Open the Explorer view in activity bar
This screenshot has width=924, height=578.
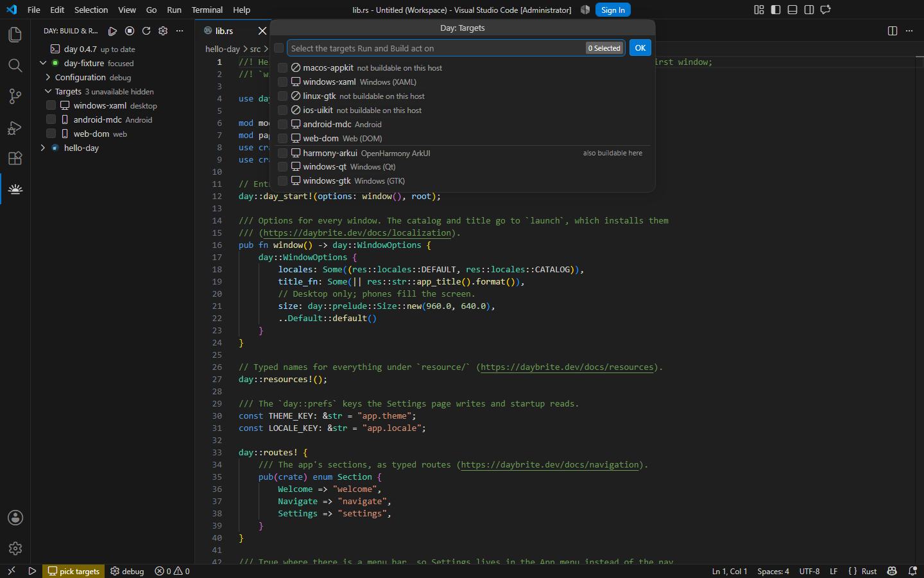15,34
